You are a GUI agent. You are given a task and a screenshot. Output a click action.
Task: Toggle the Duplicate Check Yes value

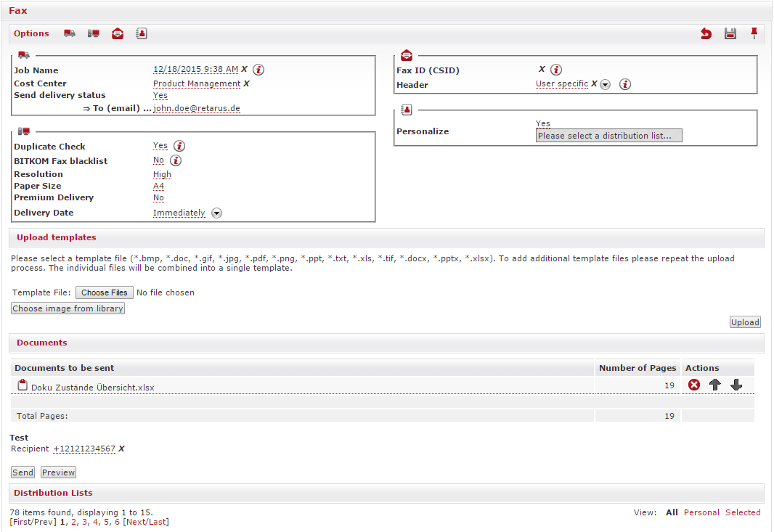[160, 146]
